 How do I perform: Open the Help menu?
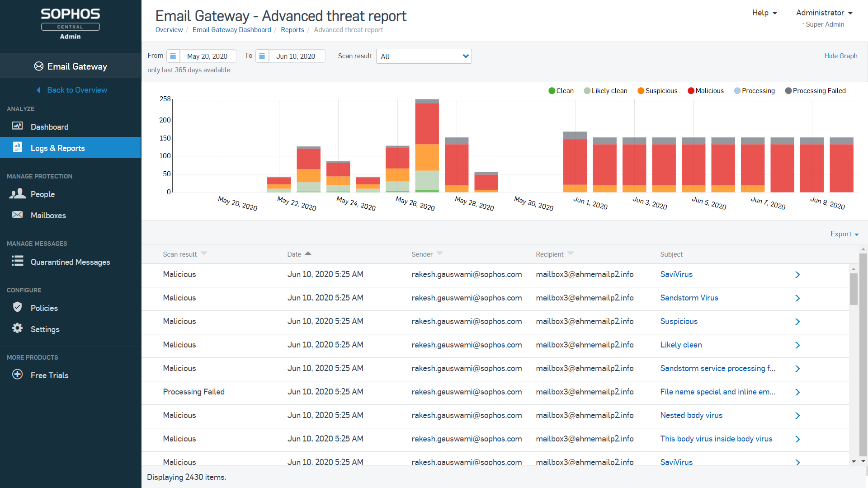[x=764, y=13]
